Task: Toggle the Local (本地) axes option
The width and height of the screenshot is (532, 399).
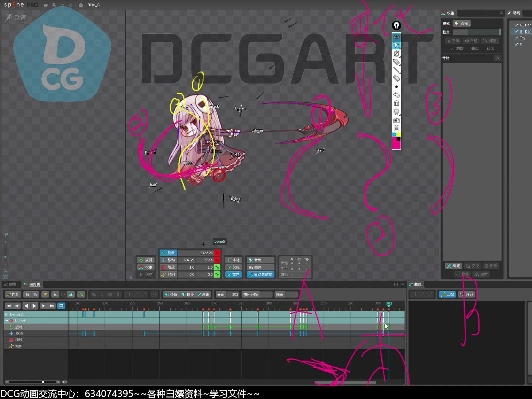Action: 233,260
